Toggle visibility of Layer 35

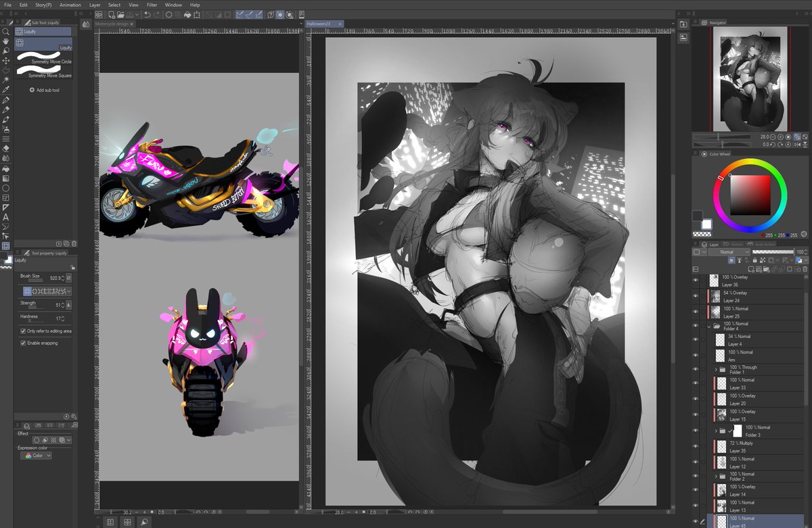[696, 446]
